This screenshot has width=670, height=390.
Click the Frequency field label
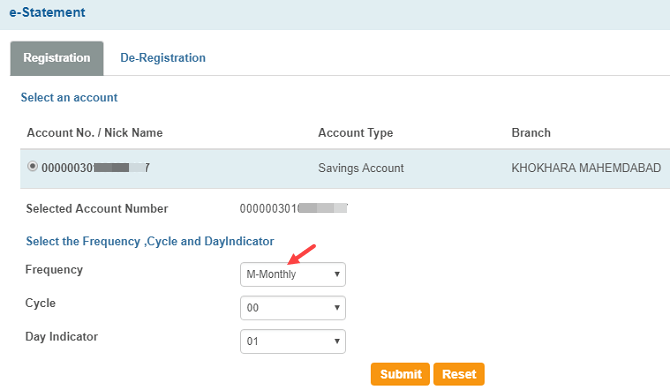(x=54, y=270)
